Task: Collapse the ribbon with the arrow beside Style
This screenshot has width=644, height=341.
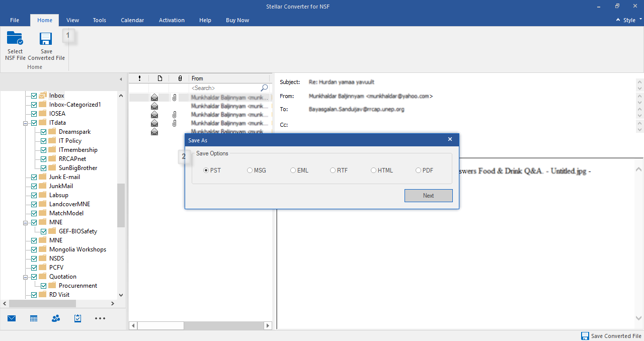Action: pyautogui.click(x=618, y=20)
